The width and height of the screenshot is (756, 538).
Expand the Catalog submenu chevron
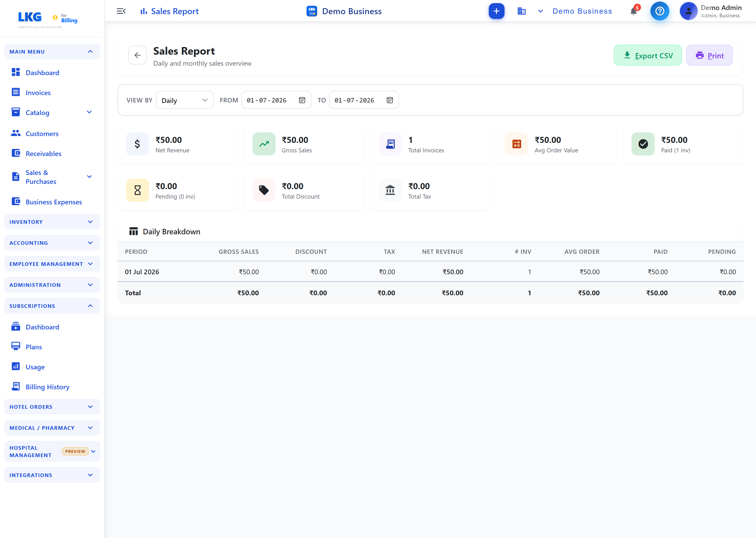[89, 112]
